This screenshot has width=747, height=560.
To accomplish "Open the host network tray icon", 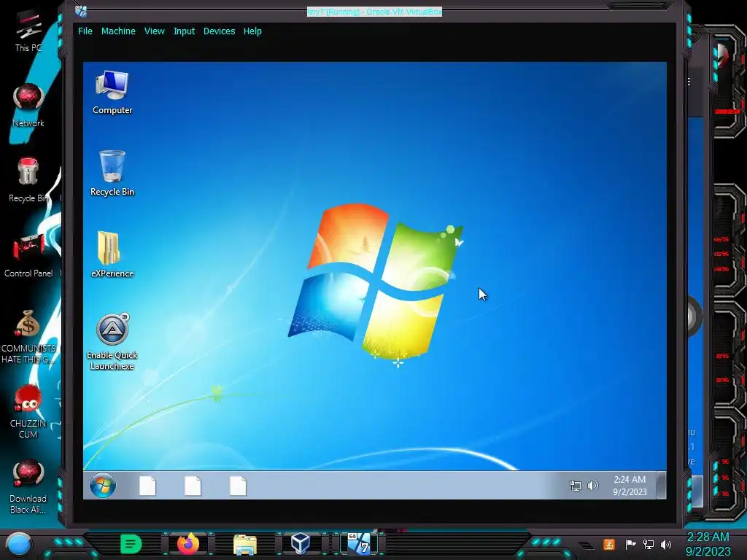I will coord(649,544).
